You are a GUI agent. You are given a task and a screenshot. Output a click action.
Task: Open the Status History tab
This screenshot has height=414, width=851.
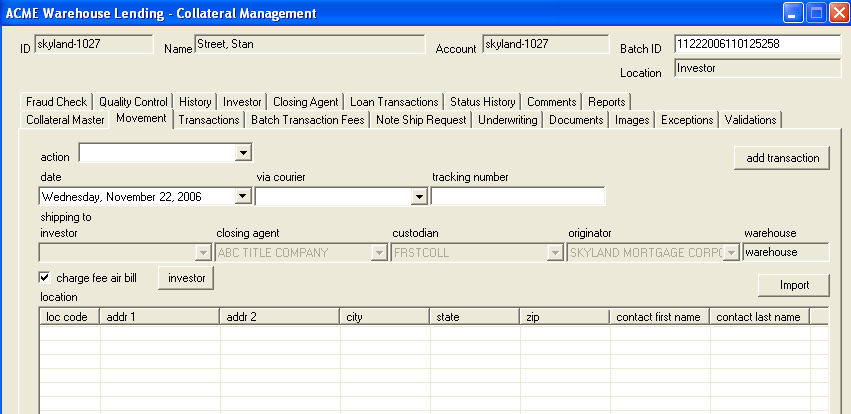pos(482,102)
